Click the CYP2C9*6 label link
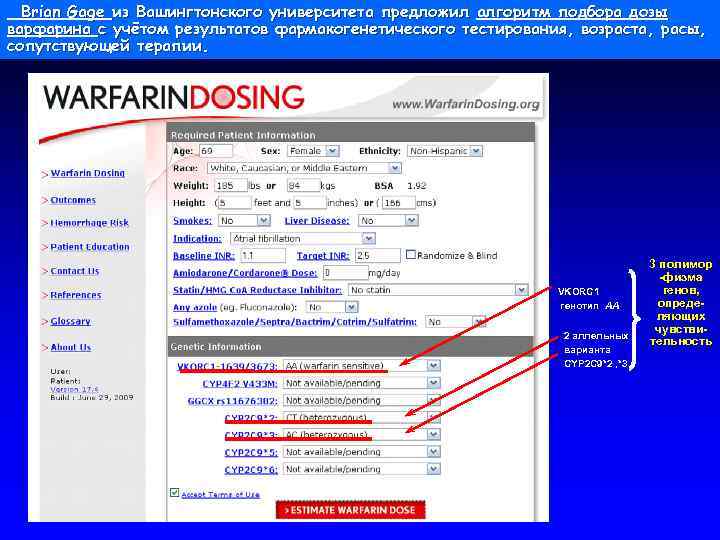Screen dimensions: 720x540 (x=251, y=470)
